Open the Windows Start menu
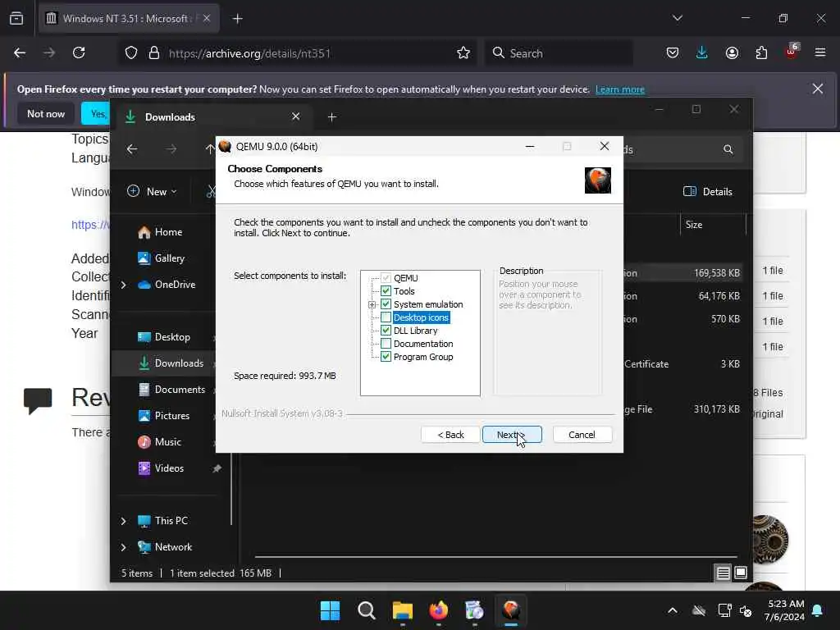 click(330, 610)
